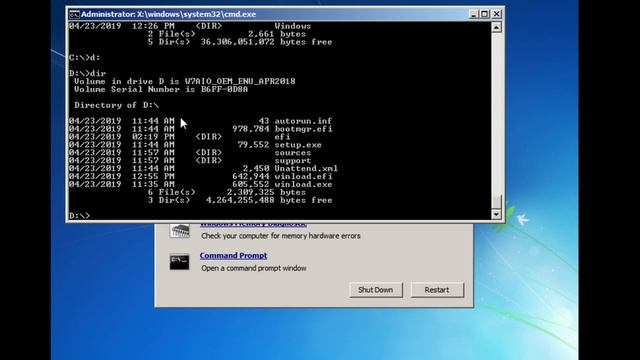Click 'Check your computer for memory hardware errors'
This screenshot has height=360, width=640.
[281, 236]
